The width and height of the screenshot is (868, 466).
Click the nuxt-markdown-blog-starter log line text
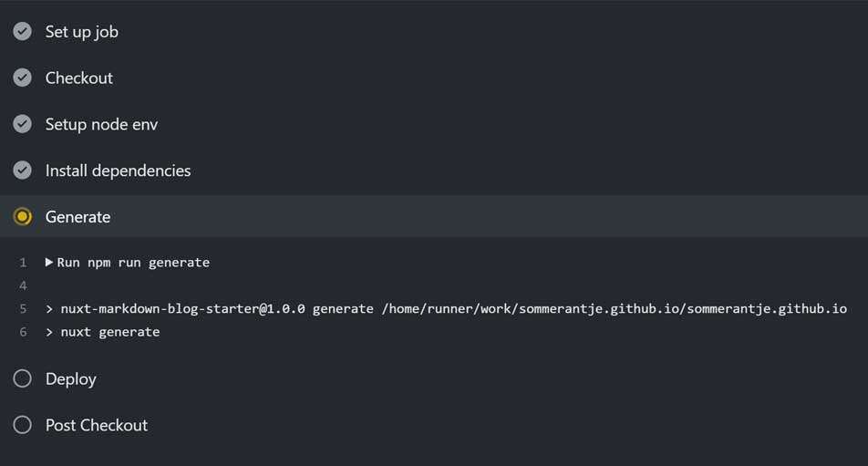[x=447, y=309]
